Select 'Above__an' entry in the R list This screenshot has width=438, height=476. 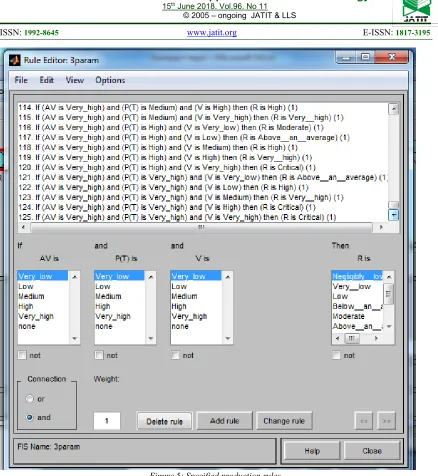pyautogui.click(x=357, y=326)
